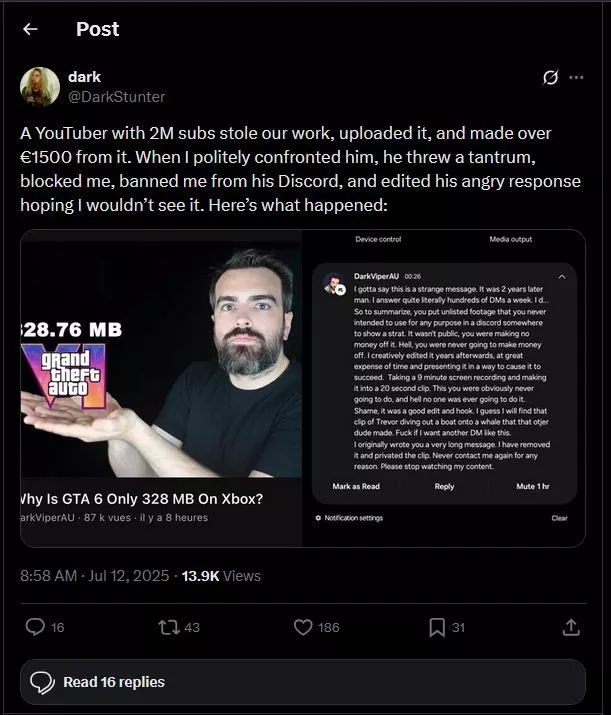Viewport: 611px width, 715px height.
Task: Open dark's profile avatar
Action: coord(40,87)
